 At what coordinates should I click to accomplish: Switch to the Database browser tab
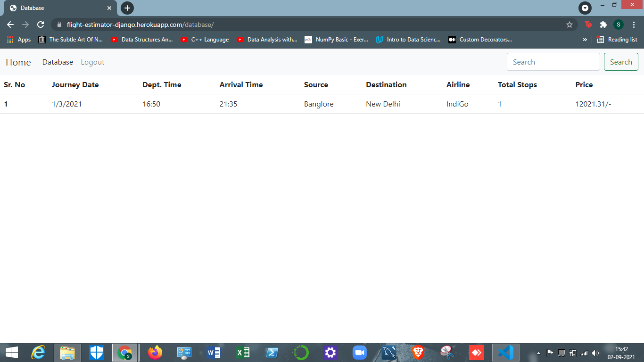coord(60,8)
